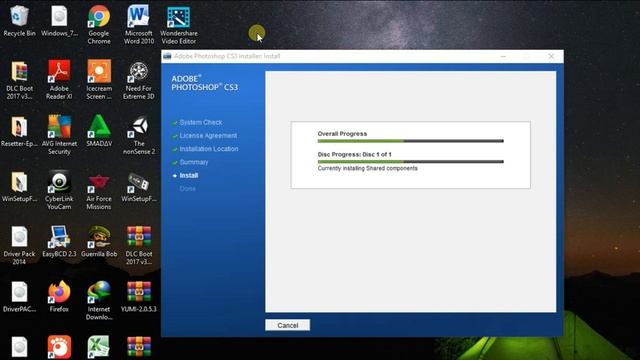This screenshot has height=360, width=640.
Task: Cancel the Photoshop CS3 installation
Action: click(x=287, y=325)
